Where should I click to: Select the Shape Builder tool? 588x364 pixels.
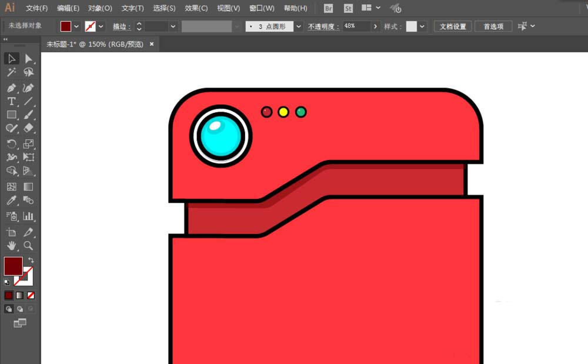(x=12, y=171)
